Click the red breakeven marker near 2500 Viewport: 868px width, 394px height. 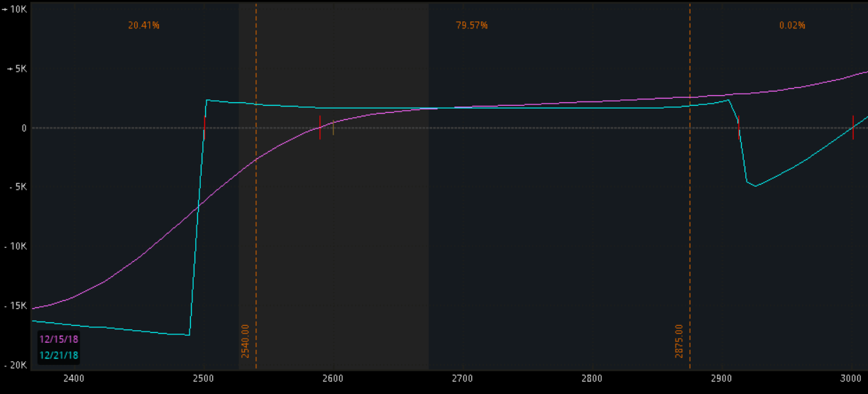tap(204, 128)
